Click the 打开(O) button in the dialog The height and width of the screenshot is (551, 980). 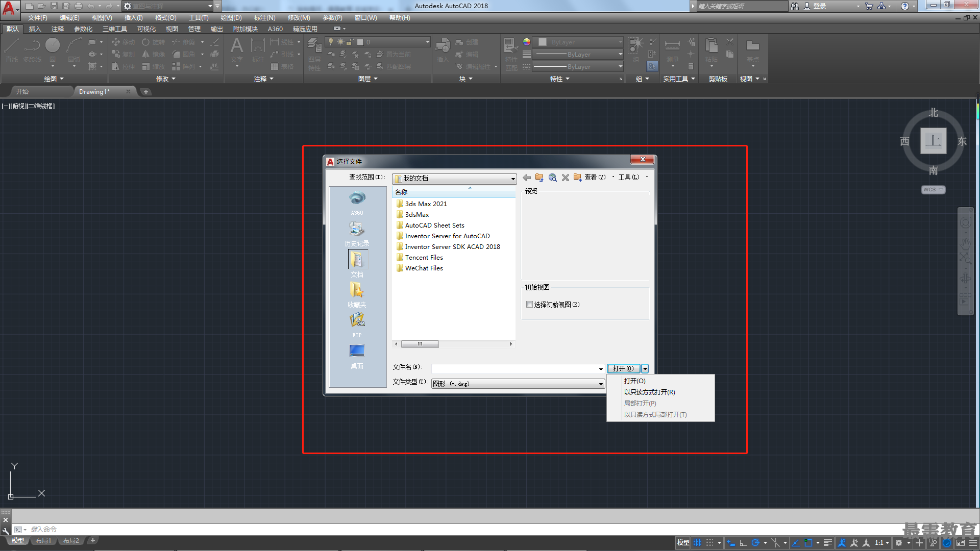(623, 369)
